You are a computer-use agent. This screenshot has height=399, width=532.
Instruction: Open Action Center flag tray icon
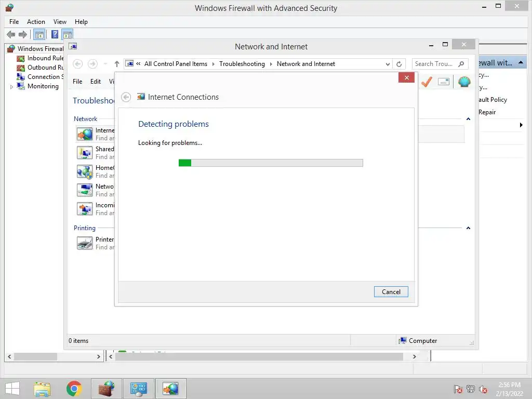tap(458, 389)
